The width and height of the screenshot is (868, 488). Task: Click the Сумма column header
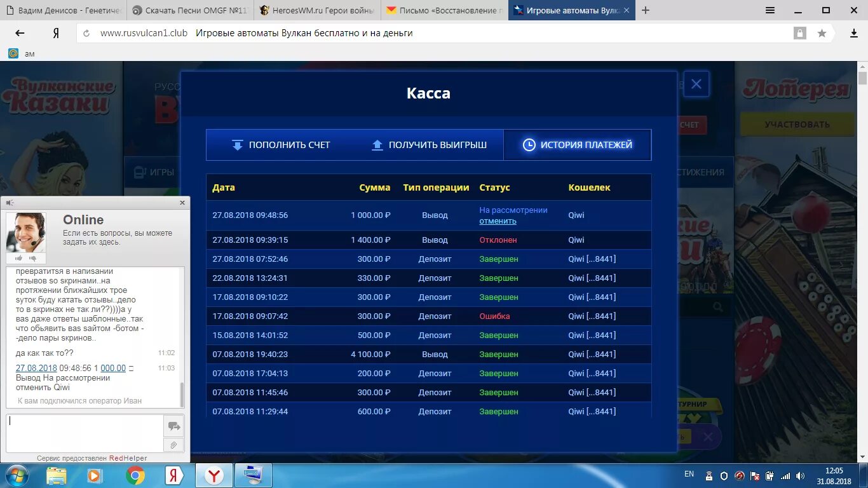(x=375, y=187)
